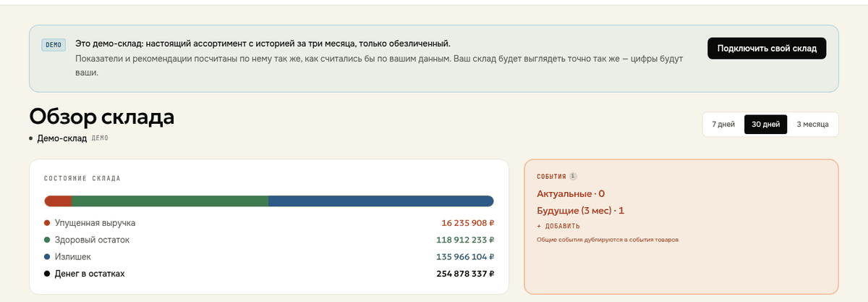Click the Демо-склад warehouse name
Viewport: 868px width, 302px height.
[61, 138]
